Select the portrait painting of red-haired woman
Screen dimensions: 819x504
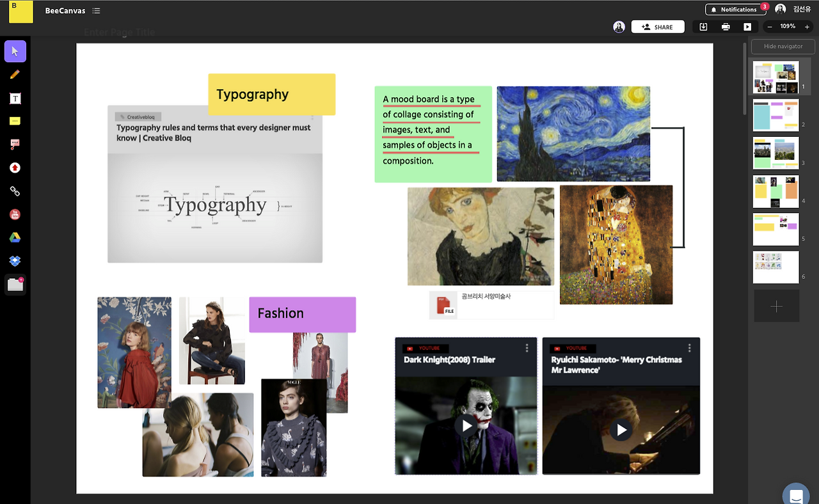tap(481, 236)
